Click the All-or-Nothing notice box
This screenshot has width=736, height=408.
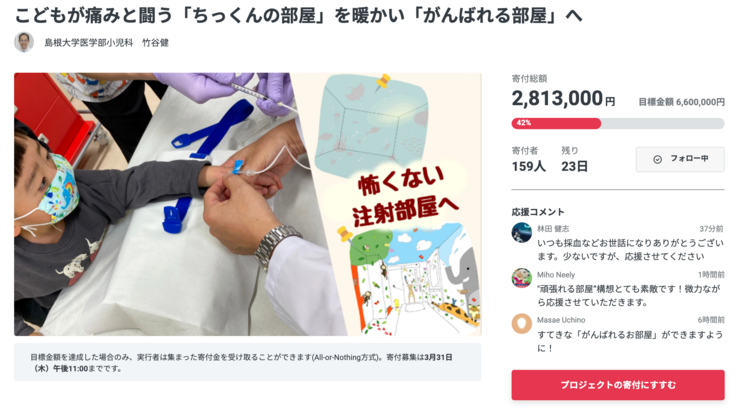pos(248,362)
